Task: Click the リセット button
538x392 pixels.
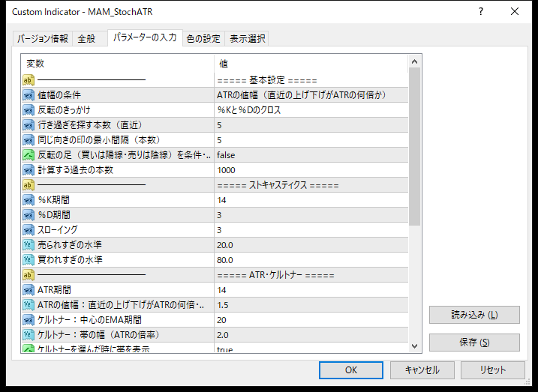Action: (x=493, y=370)
